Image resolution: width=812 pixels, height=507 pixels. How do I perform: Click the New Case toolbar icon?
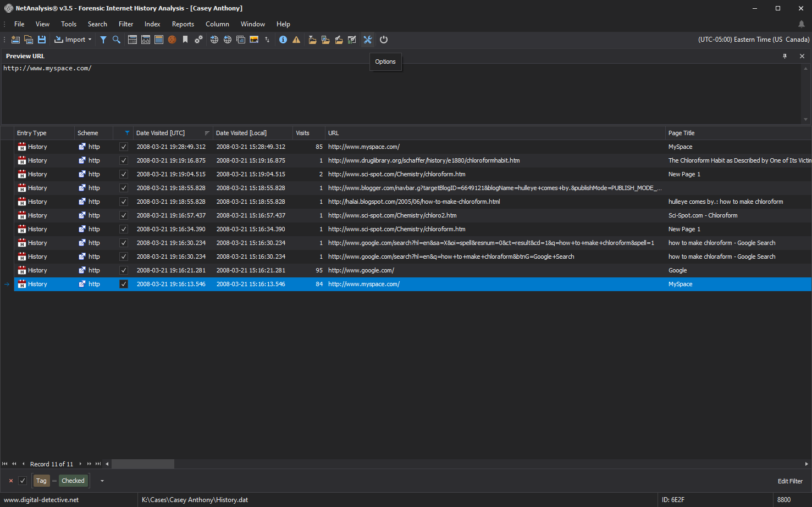click(15, 40)
